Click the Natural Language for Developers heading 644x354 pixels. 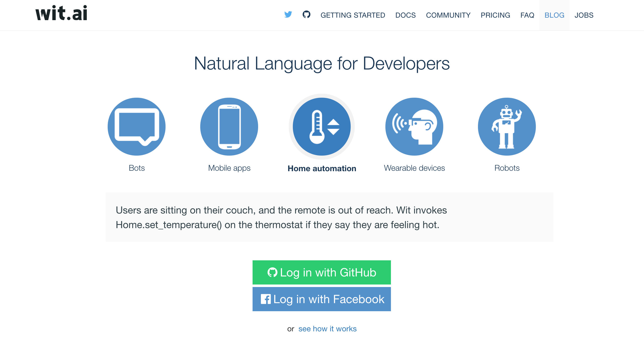[x=322, y=64]
